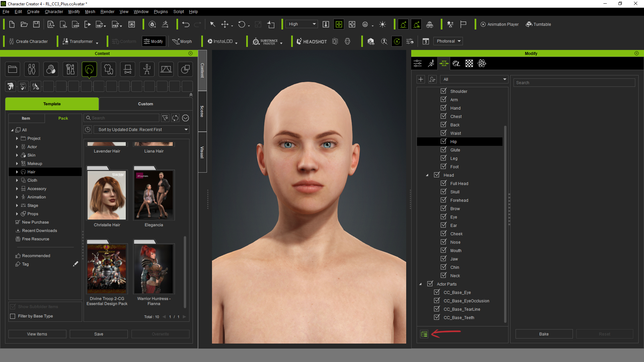Open Headshot plugin

[x=312, y=42]
